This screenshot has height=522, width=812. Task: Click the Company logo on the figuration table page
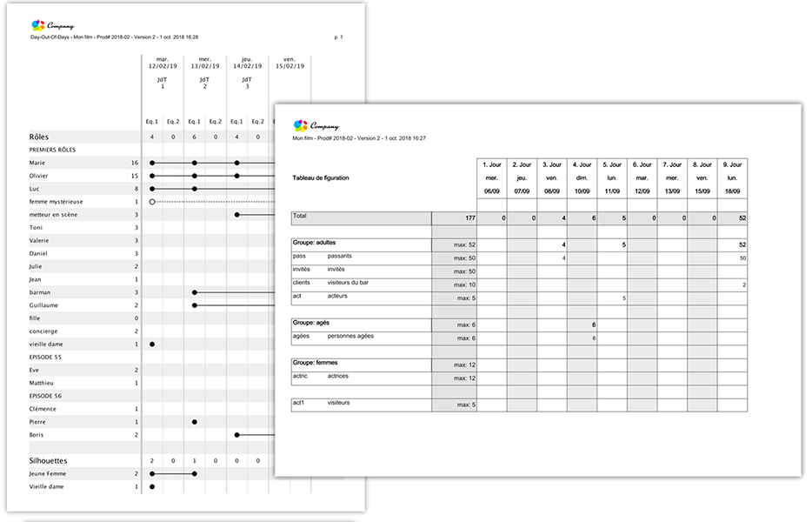click(316, 126)
